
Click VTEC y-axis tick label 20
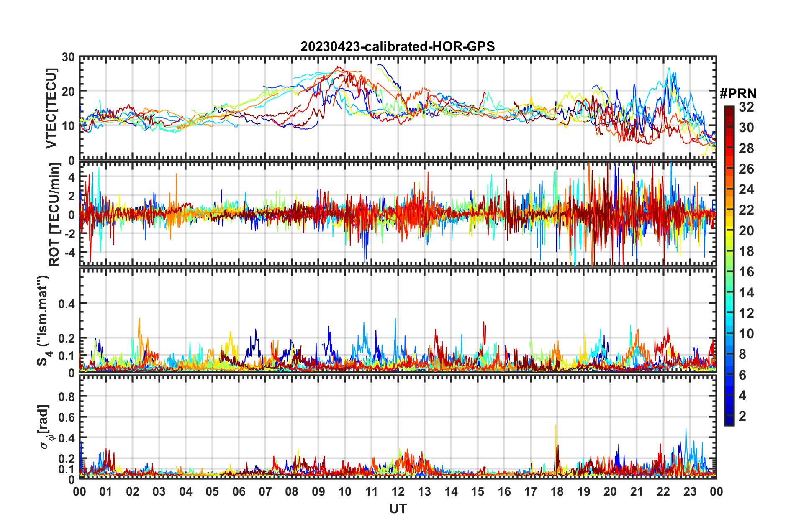coord(68,91)
